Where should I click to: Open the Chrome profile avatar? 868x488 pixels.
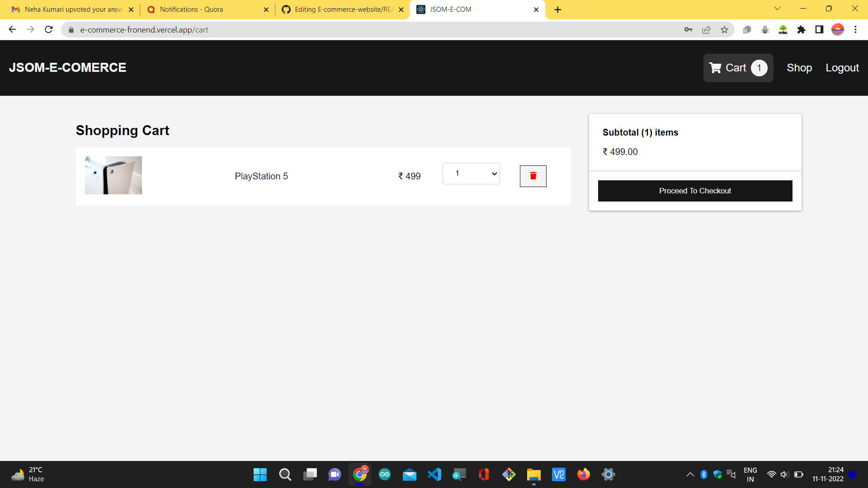coord(838,29)
